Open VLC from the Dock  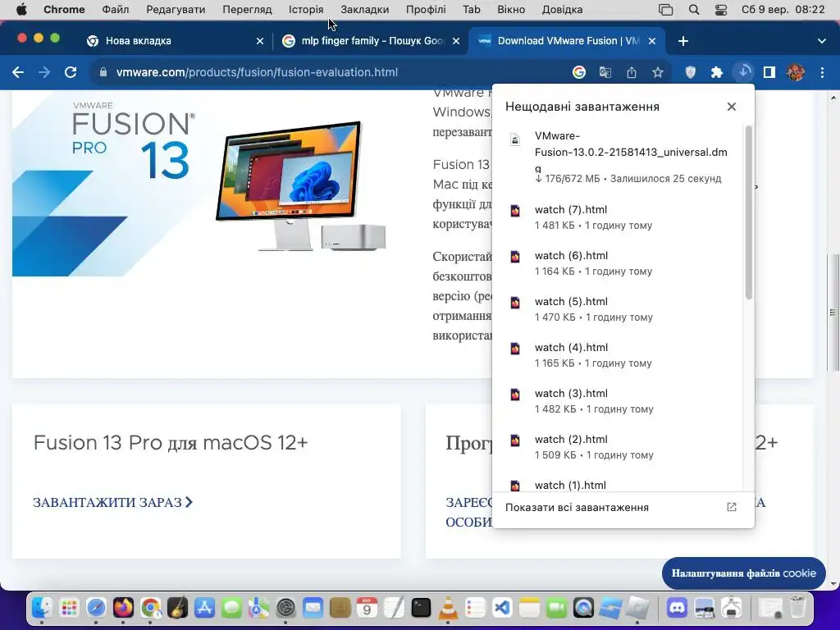pyautogui.click(x=448, y=608)
